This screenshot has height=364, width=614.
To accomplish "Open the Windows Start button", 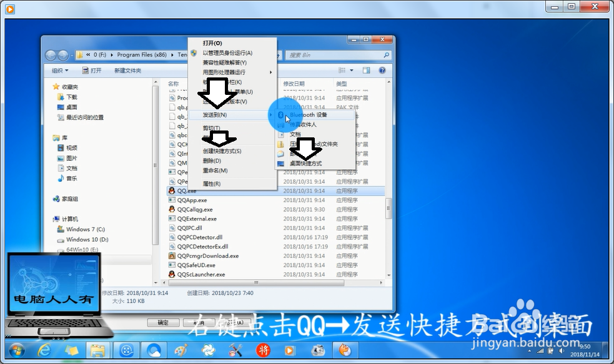I will (17, 350).
